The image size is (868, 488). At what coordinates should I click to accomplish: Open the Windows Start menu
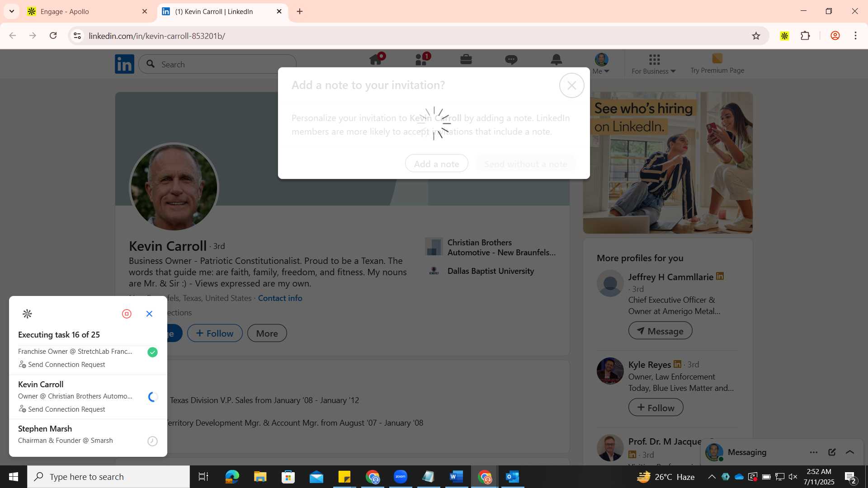tap(14, 477)
